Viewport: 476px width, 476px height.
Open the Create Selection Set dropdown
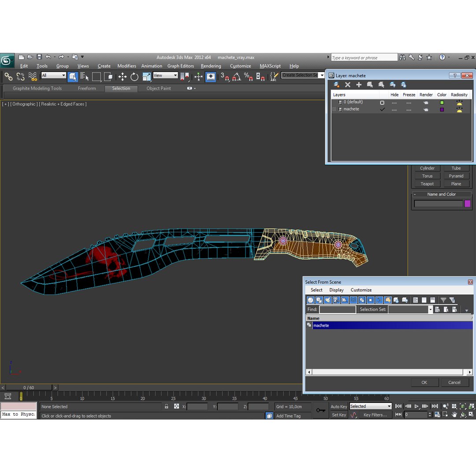[322, 75]
